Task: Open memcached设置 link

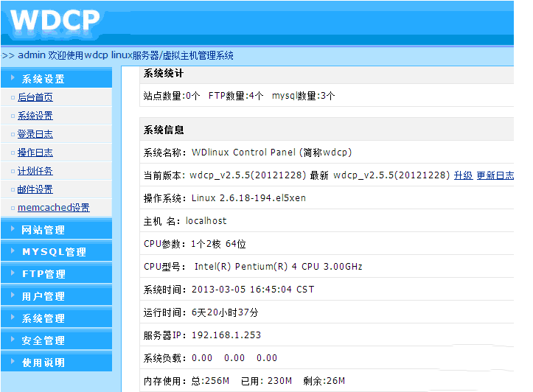Action: [53, 208]
